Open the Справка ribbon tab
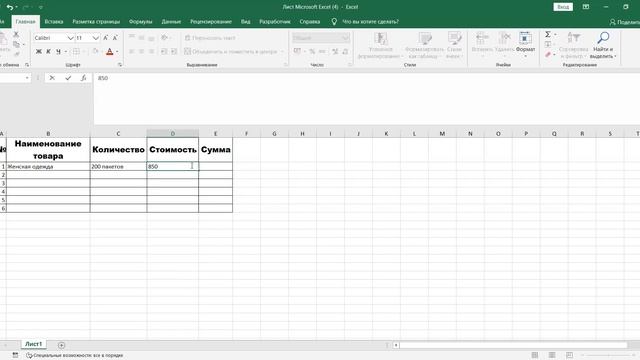This screenshot has height=360, width=640. 309,22
